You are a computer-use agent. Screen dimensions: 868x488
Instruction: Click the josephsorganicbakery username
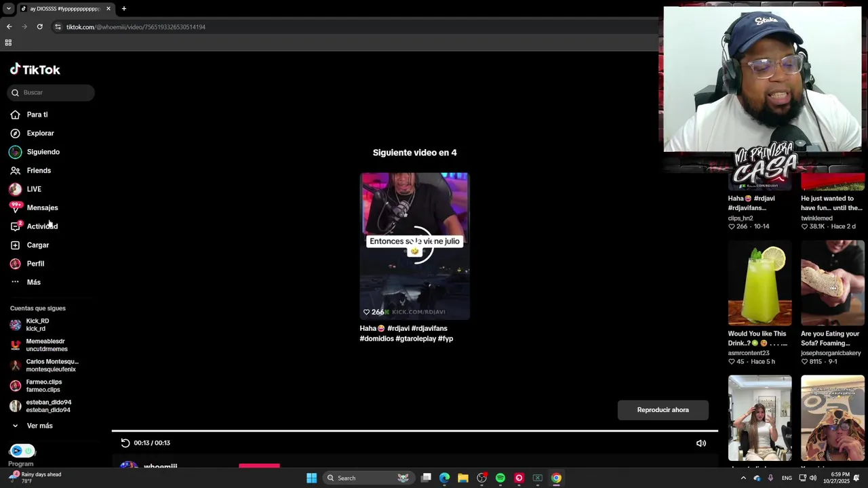831,353
